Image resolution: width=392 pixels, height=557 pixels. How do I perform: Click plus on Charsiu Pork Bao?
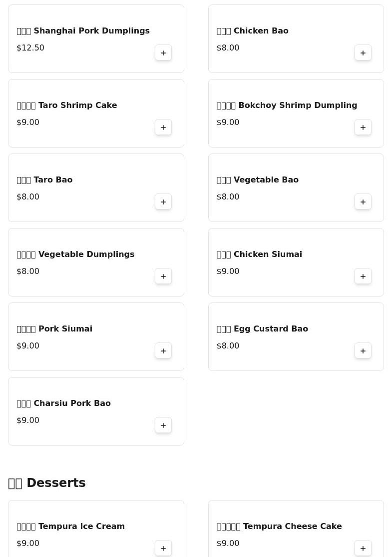point(163,425)
